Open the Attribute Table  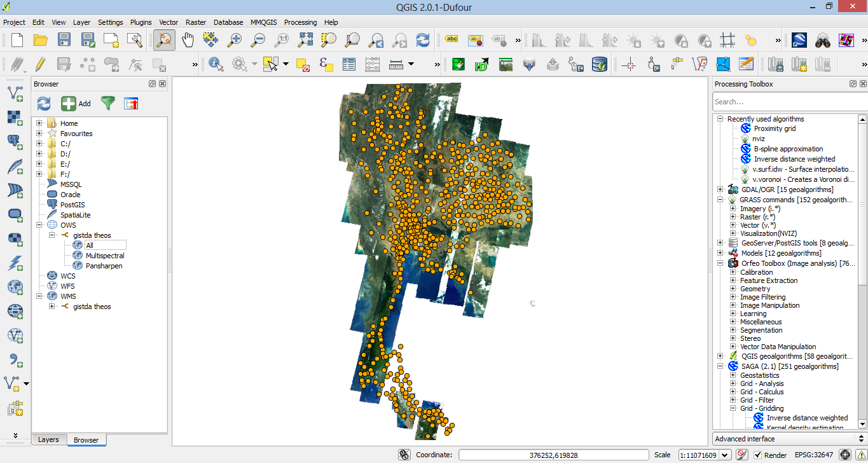click(348, 64)
